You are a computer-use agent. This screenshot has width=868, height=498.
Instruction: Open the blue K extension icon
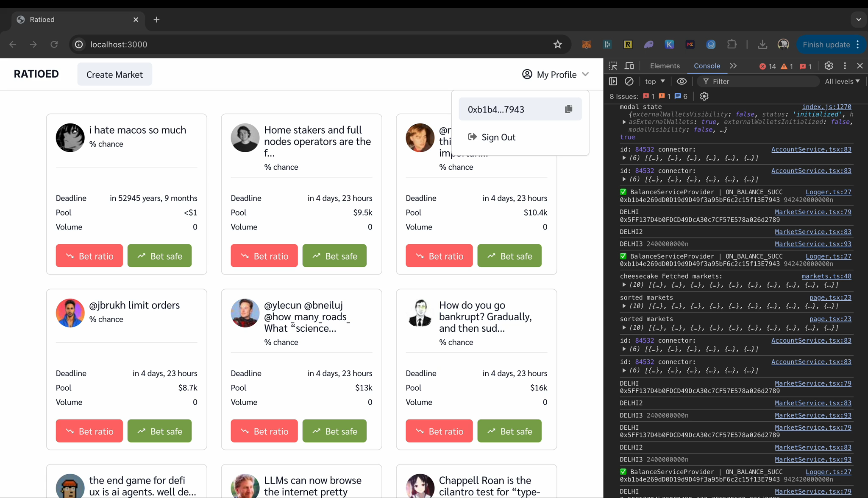pyautogui.click(x=669, y=45)
